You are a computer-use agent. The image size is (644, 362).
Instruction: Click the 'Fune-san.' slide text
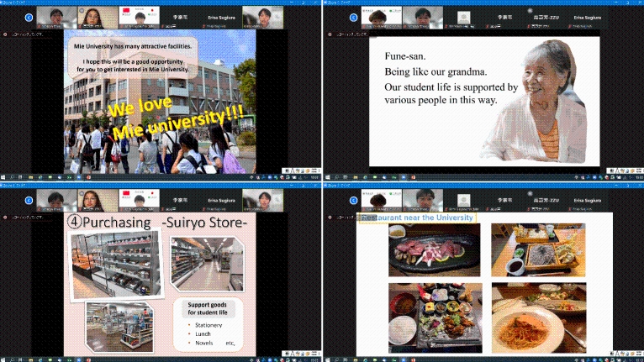point(405,56)
